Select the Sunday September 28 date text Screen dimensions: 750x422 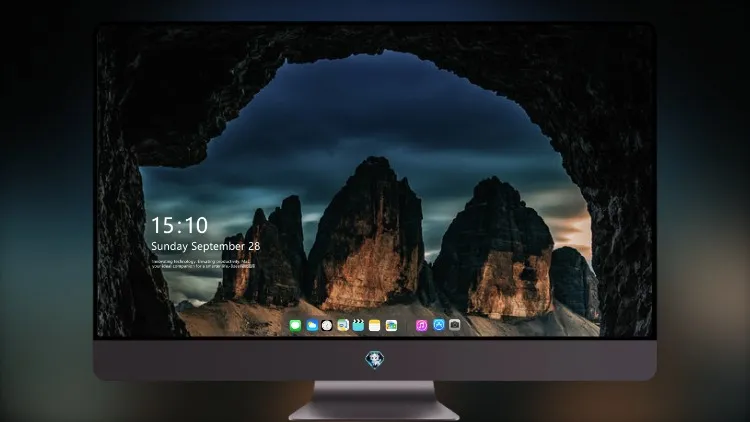pos(206,246)
